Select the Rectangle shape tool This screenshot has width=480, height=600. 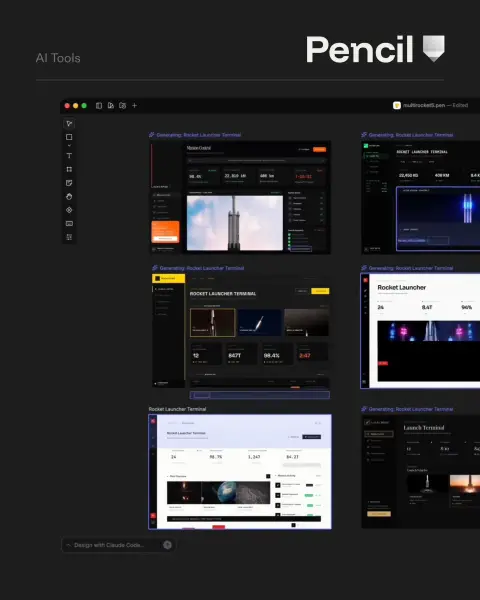click(69, 137)
